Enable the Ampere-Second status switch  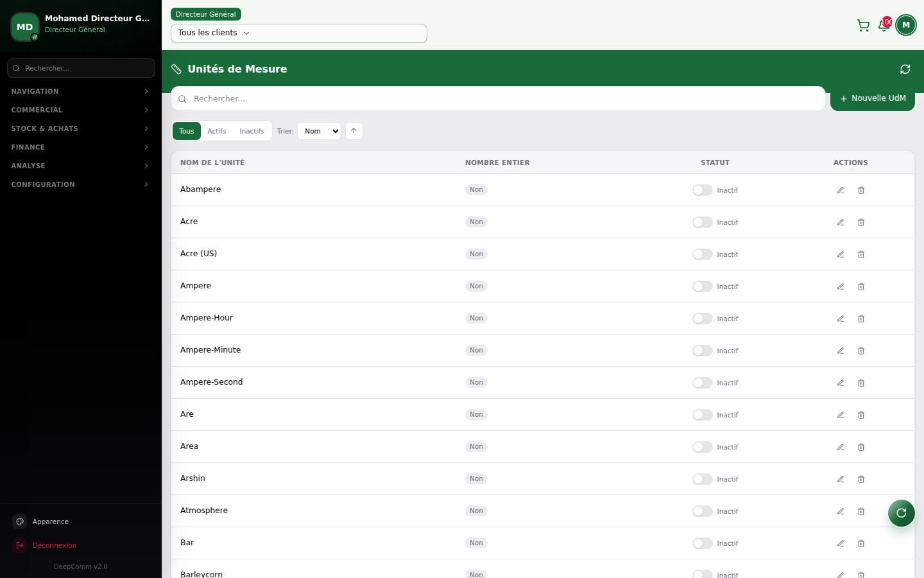tap(703, 383)
